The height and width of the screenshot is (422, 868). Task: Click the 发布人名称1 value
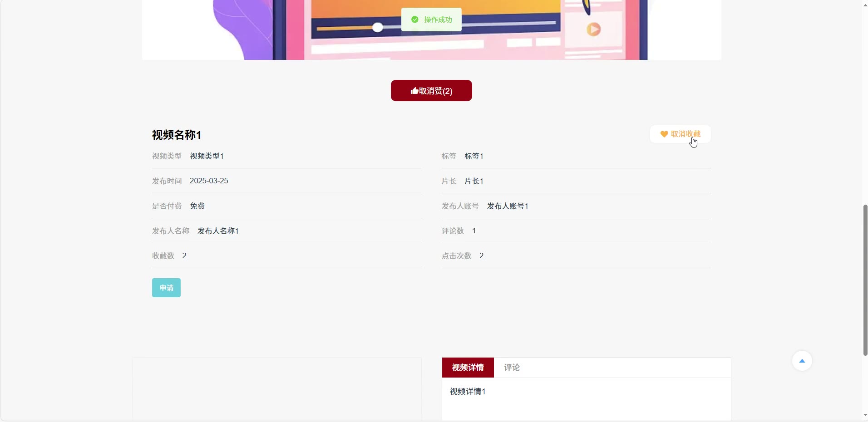218,231
